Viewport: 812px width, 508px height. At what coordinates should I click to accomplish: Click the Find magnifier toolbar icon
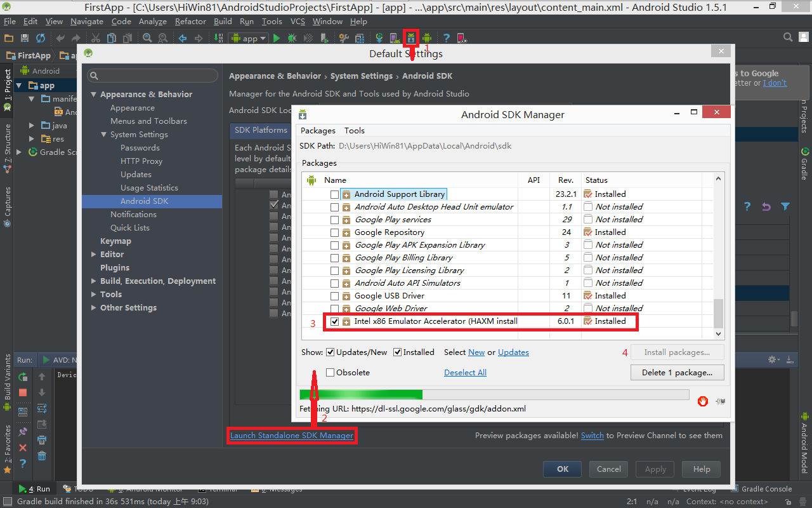click(147, 39)
